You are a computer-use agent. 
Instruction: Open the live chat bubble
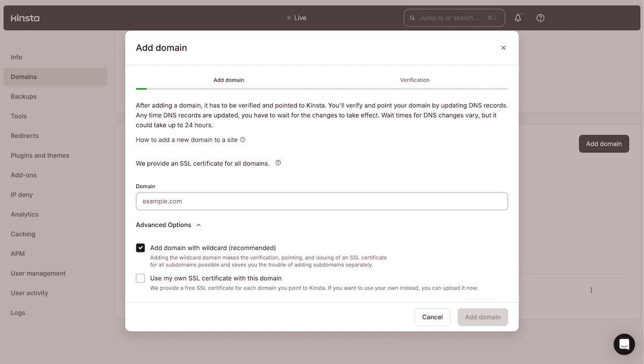pos(624,345)
